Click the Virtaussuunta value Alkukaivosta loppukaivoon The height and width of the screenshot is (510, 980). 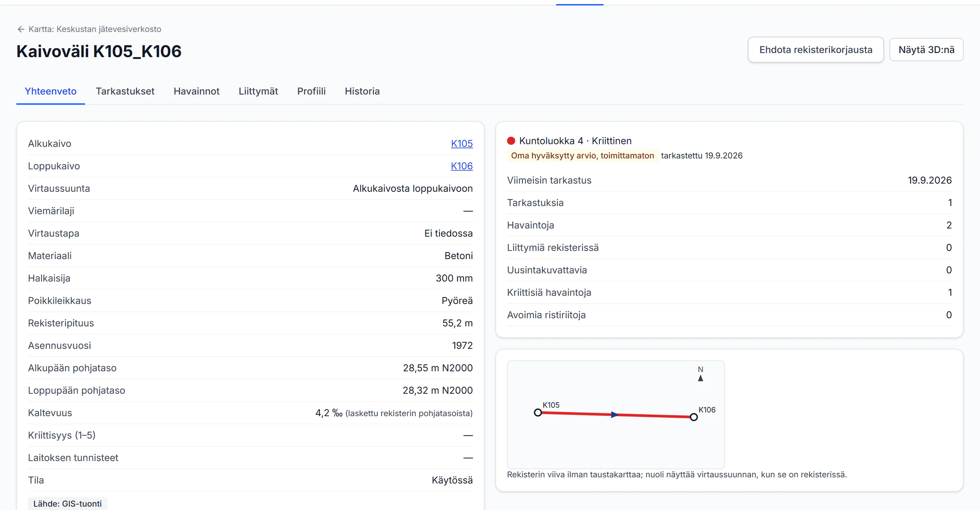[412, 188]
